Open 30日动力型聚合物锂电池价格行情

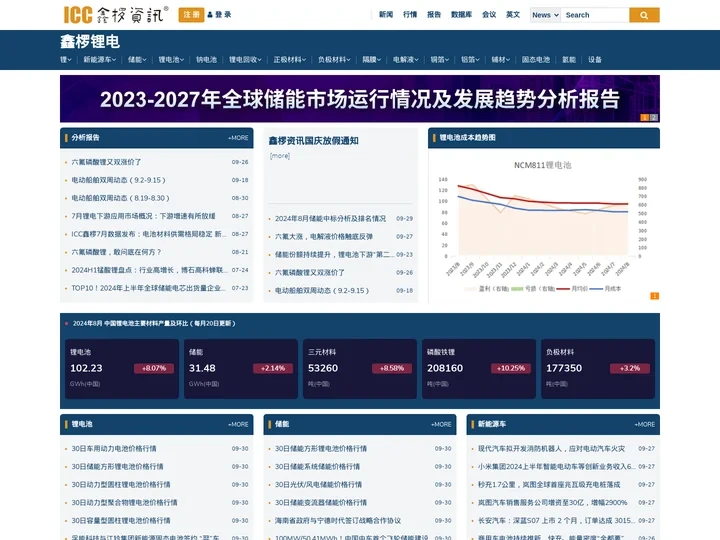[x=124, y=502]
